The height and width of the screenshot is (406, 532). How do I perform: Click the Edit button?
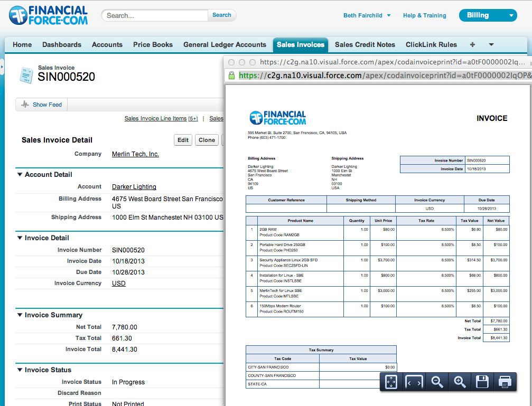click(x=183, y=140)
